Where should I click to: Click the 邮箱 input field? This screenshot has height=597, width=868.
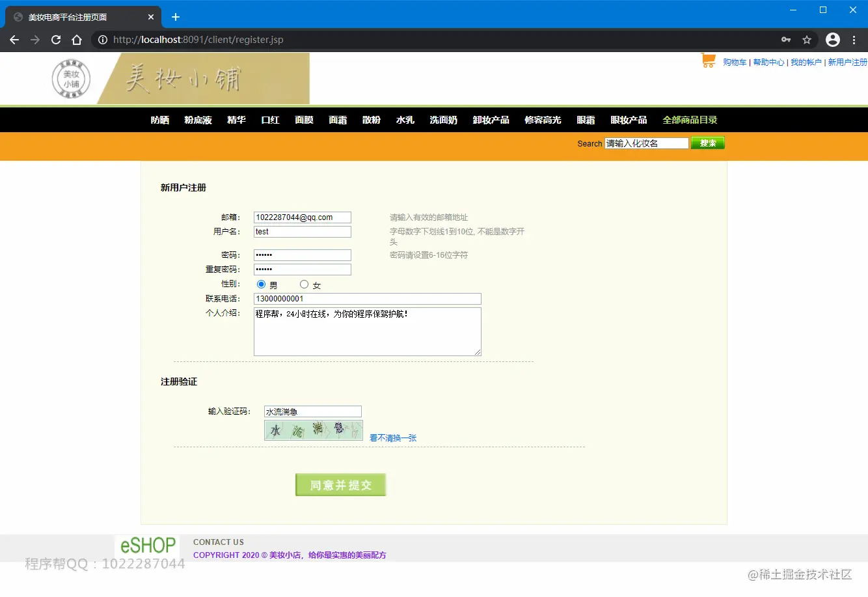tap(303, 217)
